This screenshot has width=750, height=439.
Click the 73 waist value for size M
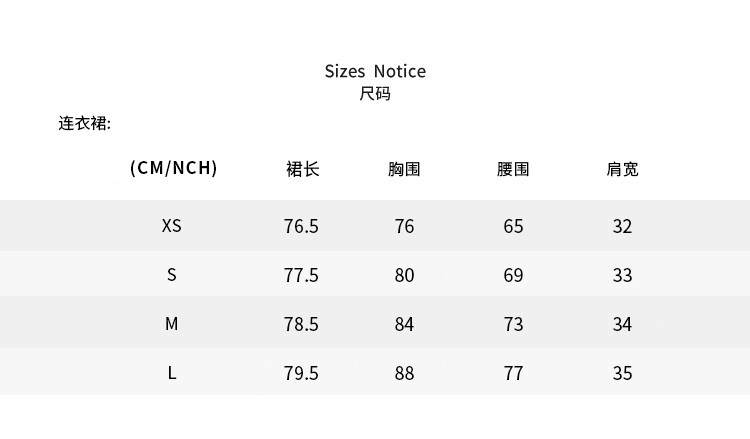pos(513,324)
